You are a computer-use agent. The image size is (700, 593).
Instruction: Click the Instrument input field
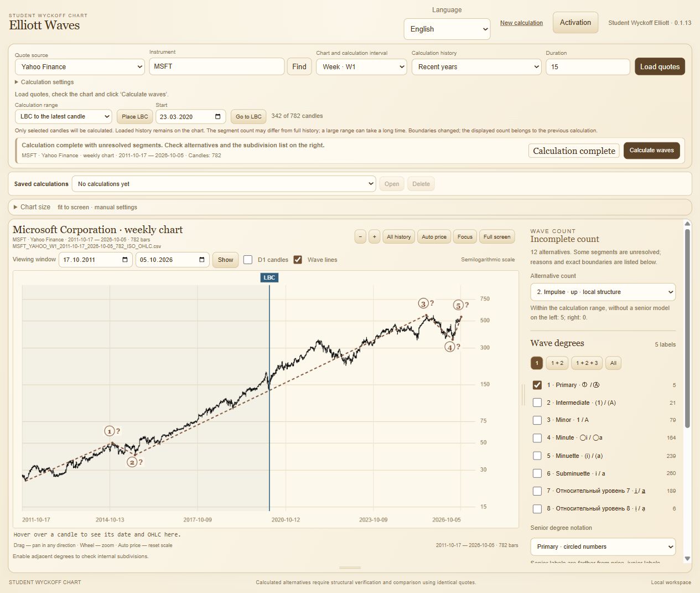tap(217, 66)
